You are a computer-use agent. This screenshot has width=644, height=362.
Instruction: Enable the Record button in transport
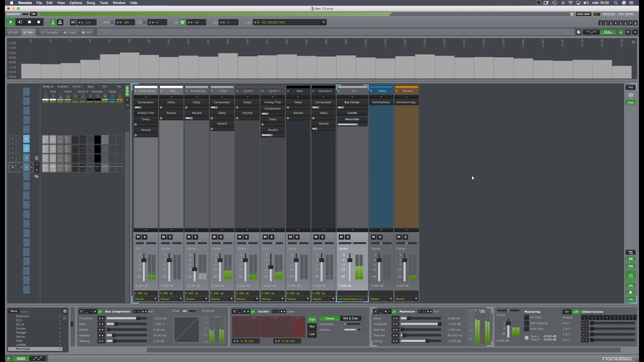[x=39, y=22]
